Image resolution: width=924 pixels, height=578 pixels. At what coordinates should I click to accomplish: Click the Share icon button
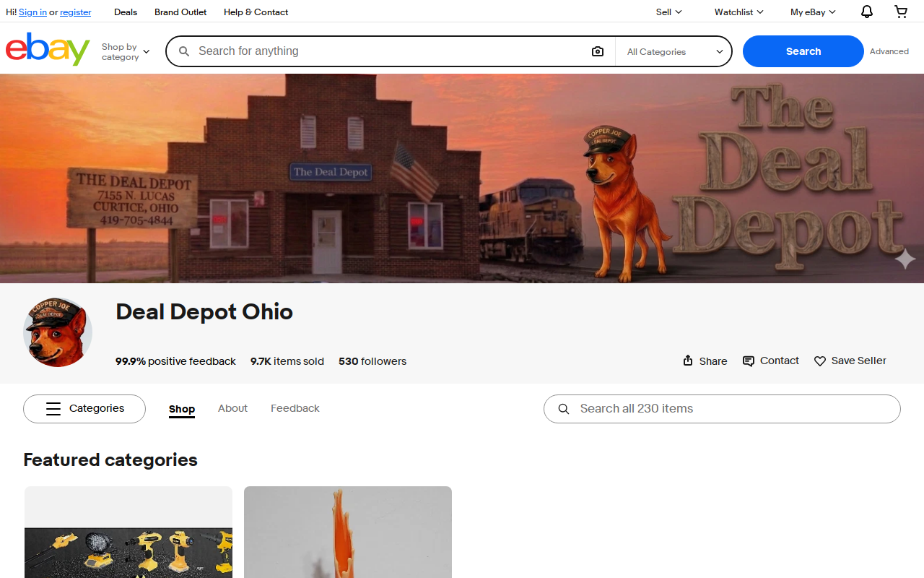tap(688, 361)
